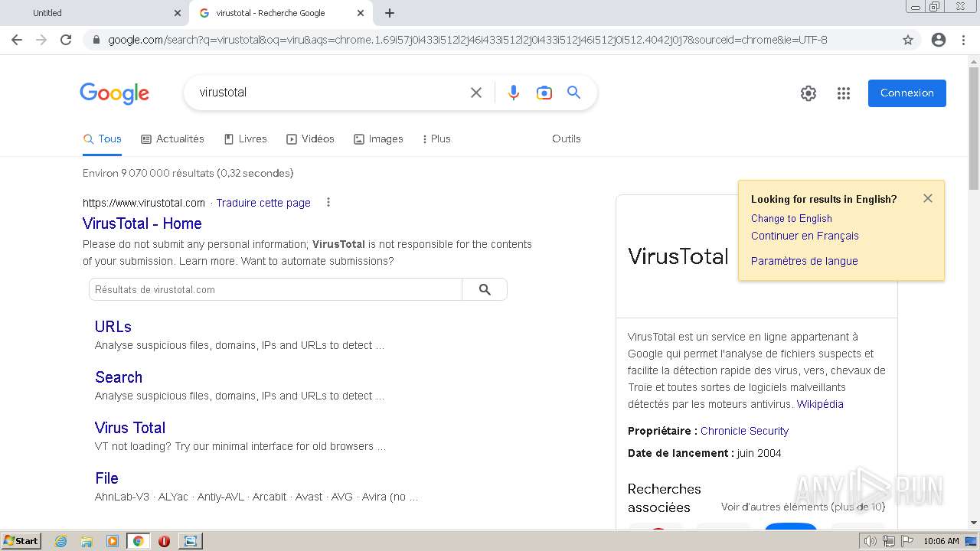Open the Opera taskbar icon
Viewport: 980px width, 551px height.
(x=164, y=541)
